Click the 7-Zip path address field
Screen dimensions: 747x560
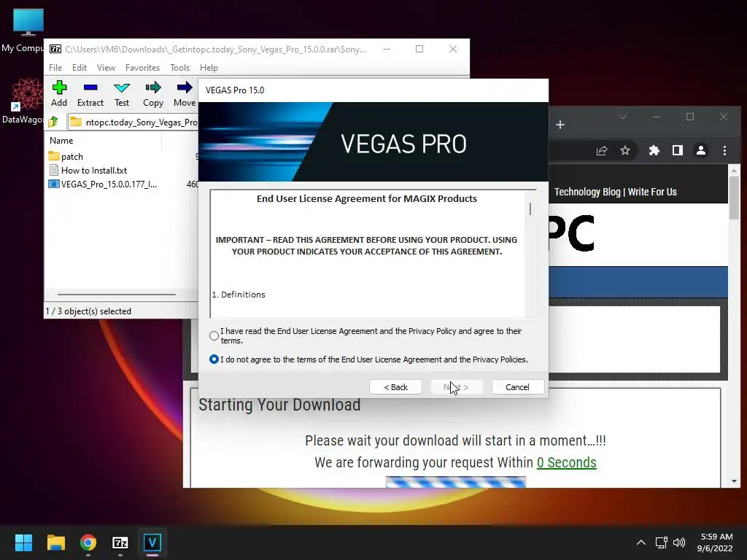coord(133,122)
